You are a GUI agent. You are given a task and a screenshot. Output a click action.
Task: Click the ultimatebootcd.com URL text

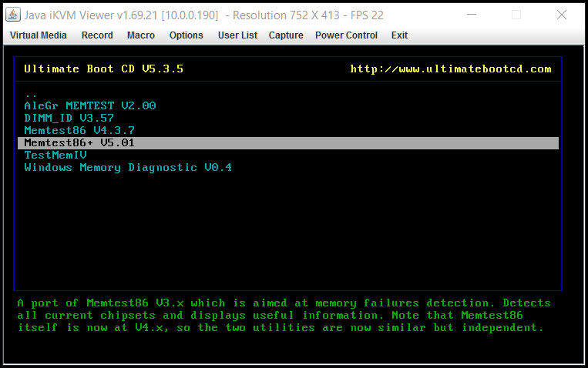[x=451, y=69]
